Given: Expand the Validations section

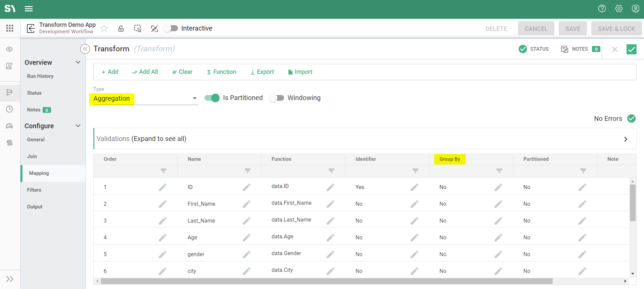Looking at the screenshot, I should [625, 139].
